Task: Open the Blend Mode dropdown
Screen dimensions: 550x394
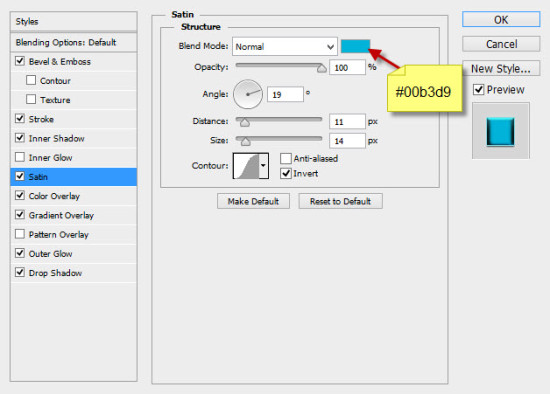Action: (284, 47)
